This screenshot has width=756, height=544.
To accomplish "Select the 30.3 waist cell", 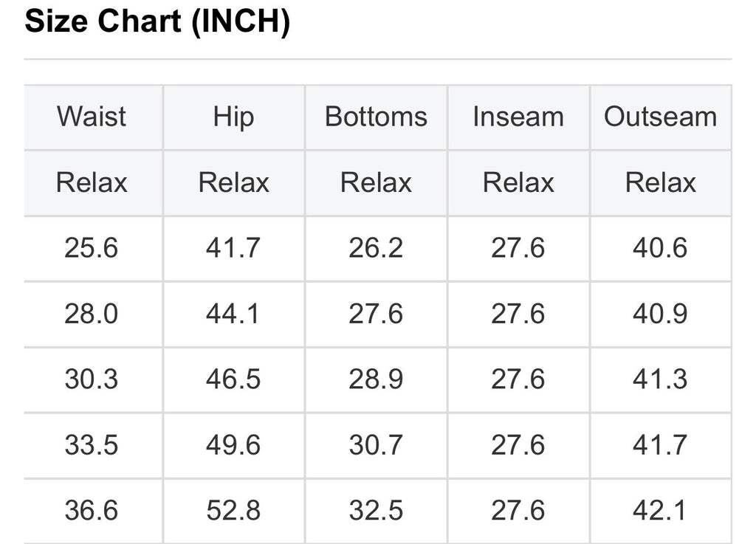I will [x=92, y=379].
